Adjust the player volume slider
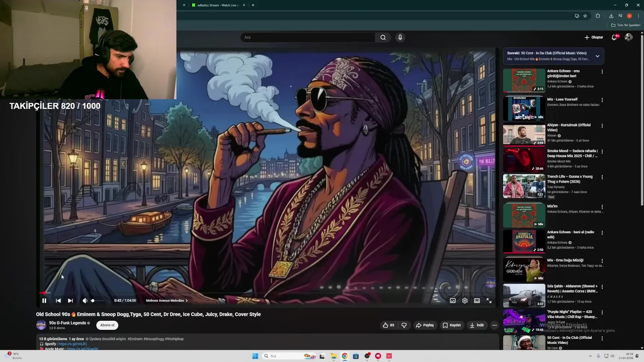644x362 pixels. pos(97,301)
